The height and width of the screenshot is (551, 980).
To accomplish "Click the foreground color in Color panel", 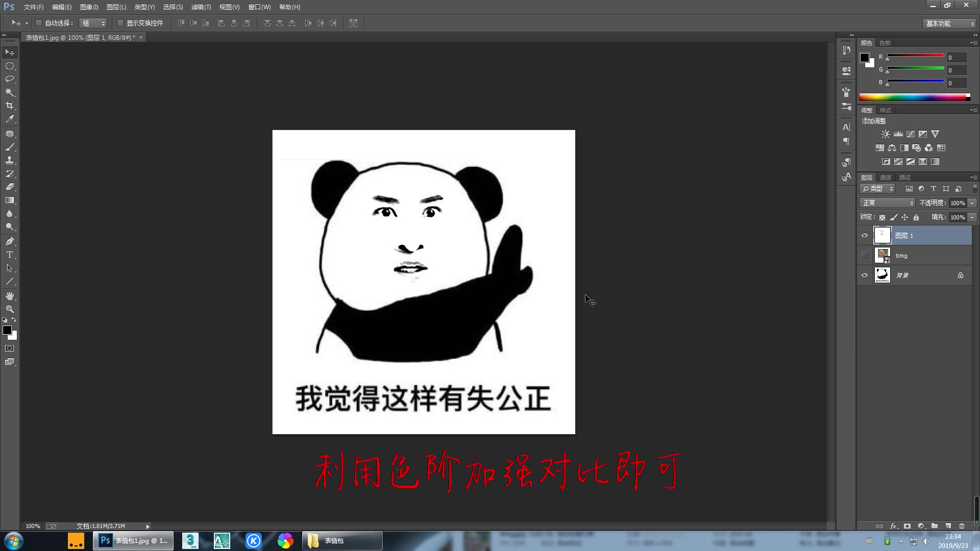I will click(865, 58).
